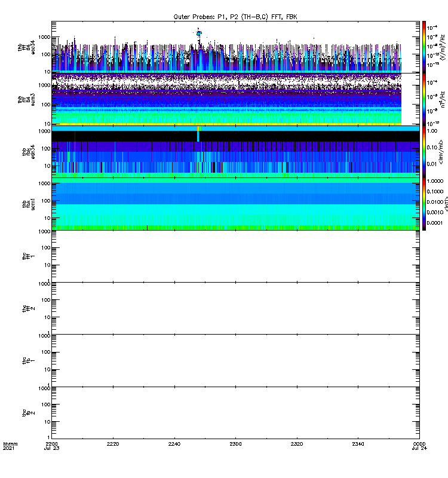448x478 pixels.
Task: Click the "0000" time axis label
Action: click(x=419, y=444)
